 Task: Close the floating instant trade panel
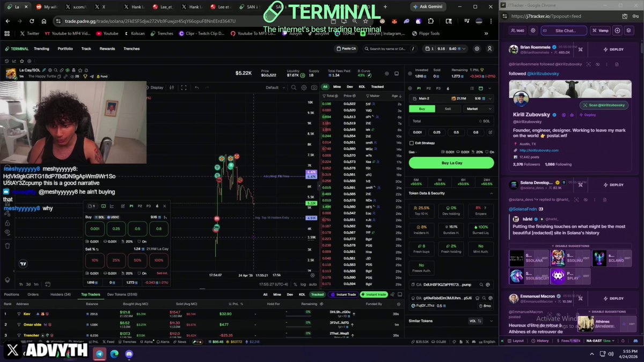165,206
